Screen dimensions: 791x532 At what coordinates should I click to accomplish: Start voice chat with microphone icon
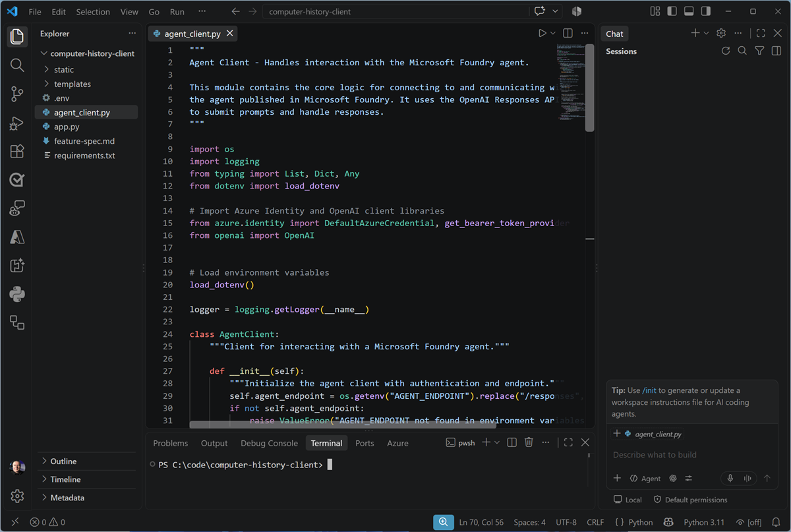[730, 479]
